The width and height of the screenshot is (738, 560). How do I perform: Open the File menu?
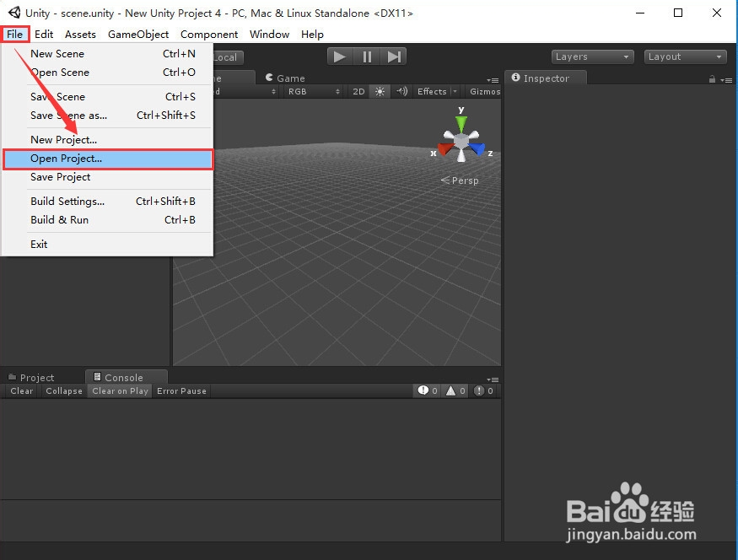(14, 35)
